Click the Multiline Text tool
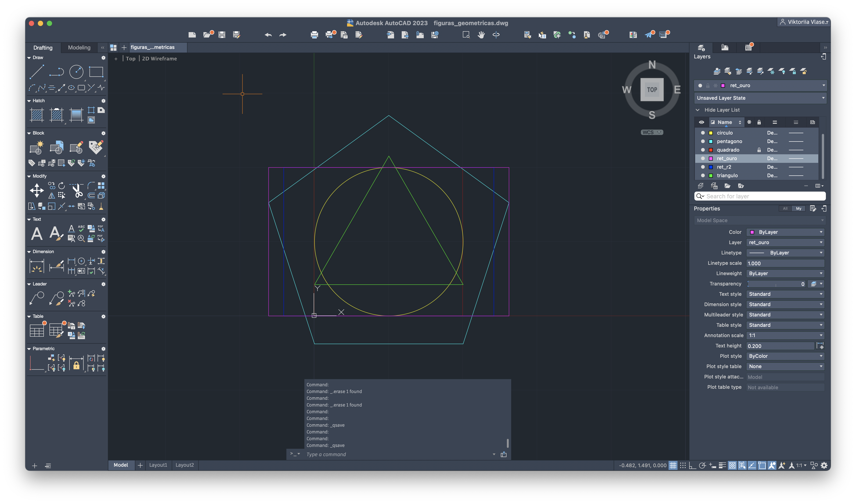 pos(37,234)
